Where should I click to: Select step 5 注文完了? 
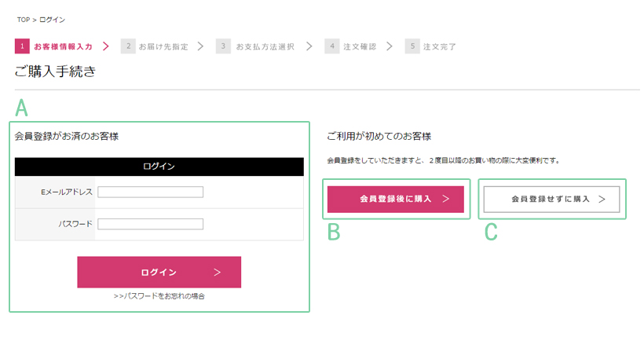(439, 46)
